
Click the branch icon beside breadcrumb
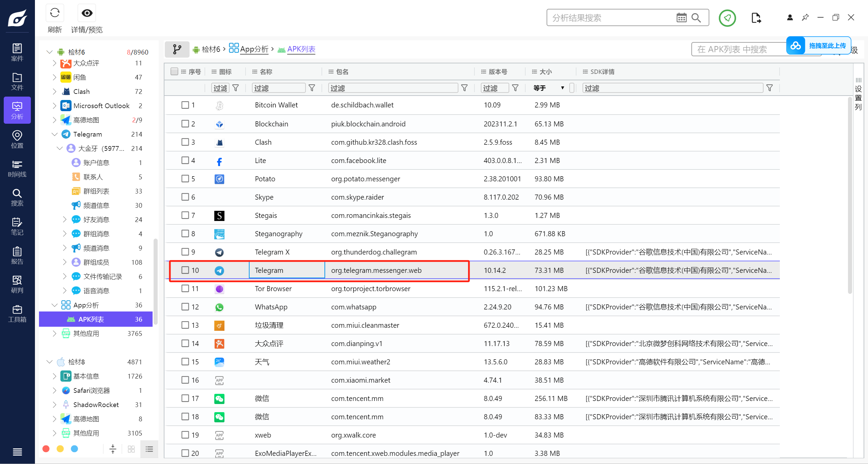click(177, 49)
